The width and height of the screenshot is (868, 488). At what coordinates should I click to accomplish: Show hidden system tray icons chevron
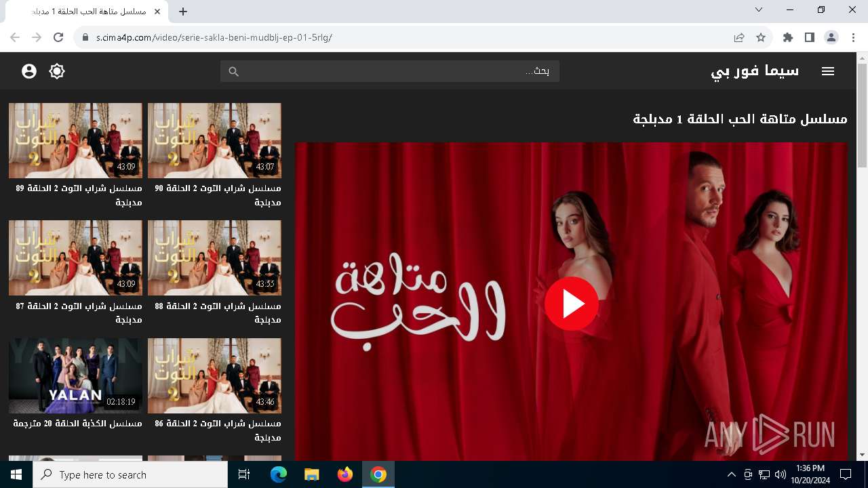point(731,474)
